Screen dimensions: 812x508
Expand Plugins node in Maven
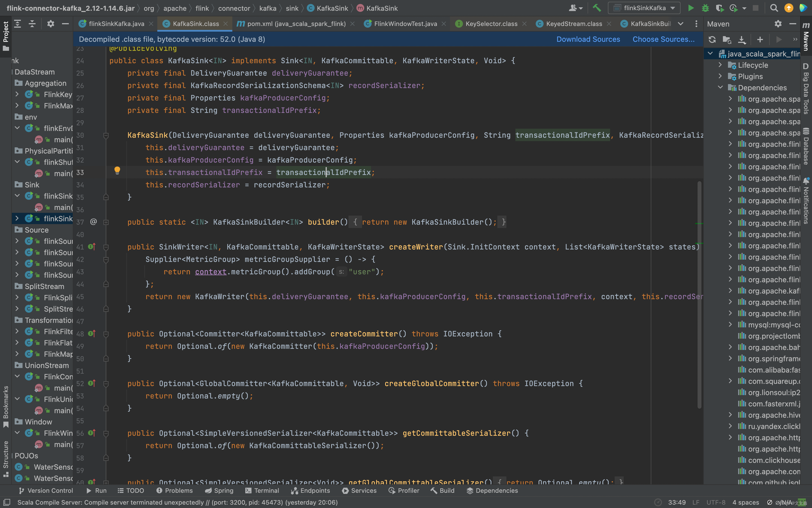(720, 76)
